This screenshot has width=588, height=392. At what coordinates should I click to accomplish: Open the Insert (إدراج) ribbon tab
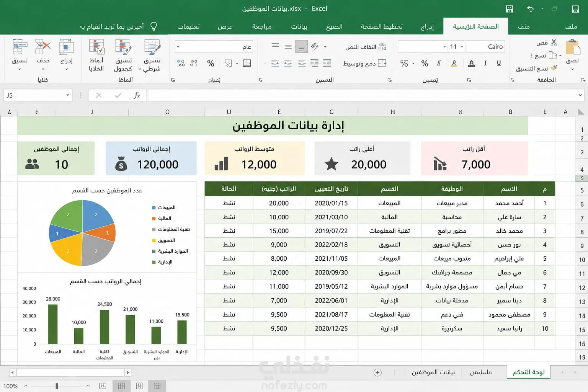427,26
